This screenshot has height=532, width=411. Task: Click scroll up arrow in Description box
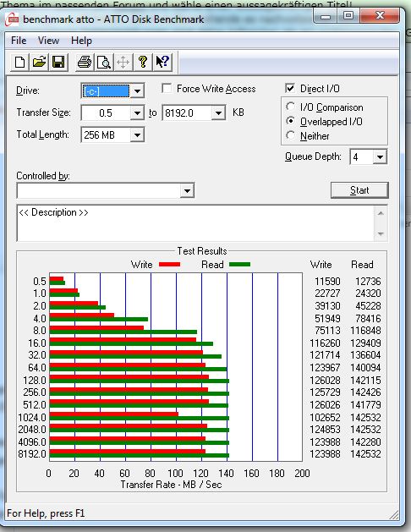coord(381,213)
